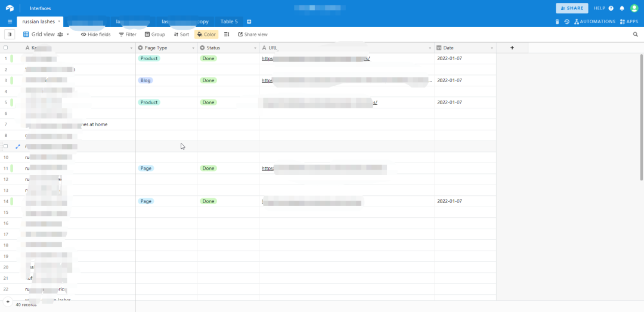Open the base revision history clock
This screenshot has height=312, width=644.
coord(567,21)
